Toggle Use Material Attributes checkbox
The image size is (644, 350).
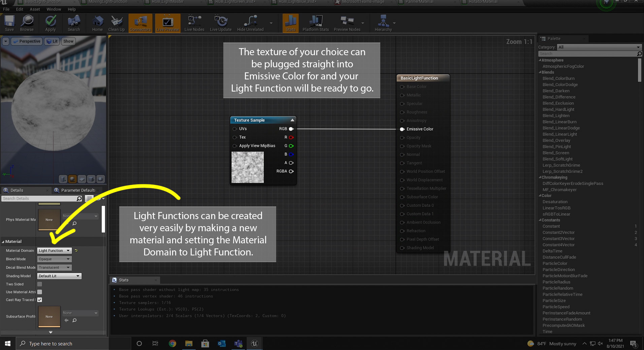click(x=40, y=292)
